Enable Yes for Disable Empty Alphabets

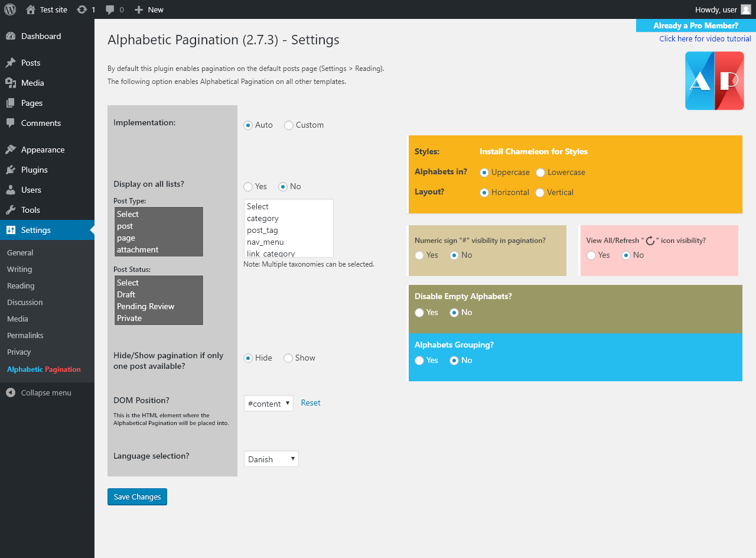tap(419, 313)
